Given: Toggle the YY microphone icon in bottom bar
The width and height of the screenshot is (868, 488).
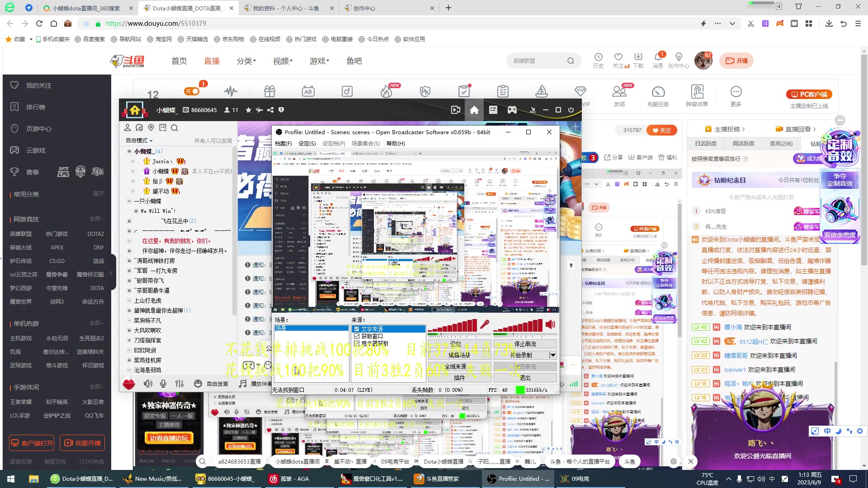Looking at the screenshot, I should pos(163,384).
